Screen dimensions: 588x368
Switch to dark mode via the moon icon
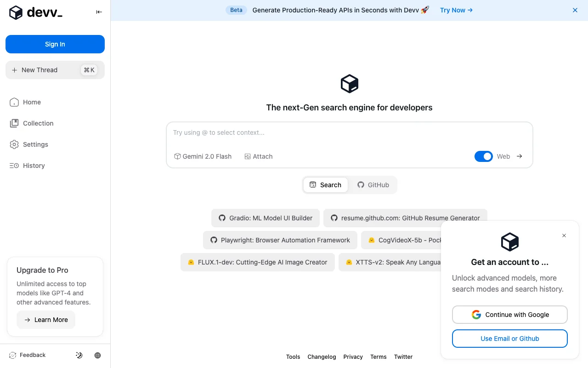(79, 355)
